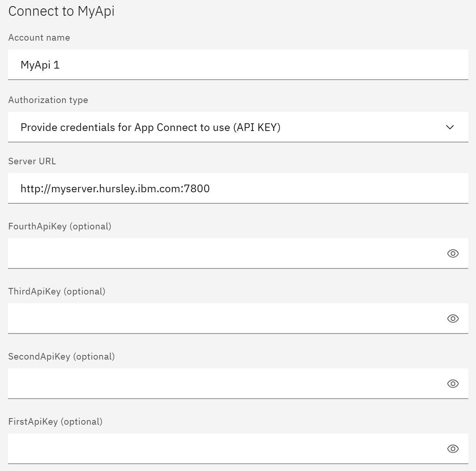Click into the FirstApiKey input box
This screenshot has height=471, width=476.
(226, 449)
